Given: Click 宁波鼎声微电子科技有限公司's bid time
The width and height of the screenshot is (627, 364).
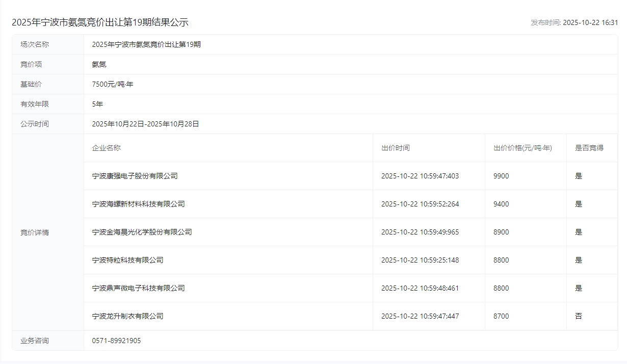Looking at the screenshot, I should pos(420,288).
